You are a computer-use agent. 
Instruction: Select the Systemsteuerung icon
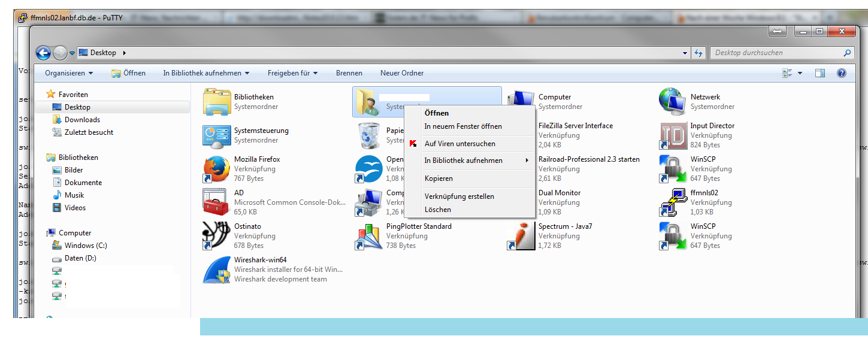coord(217,135)
